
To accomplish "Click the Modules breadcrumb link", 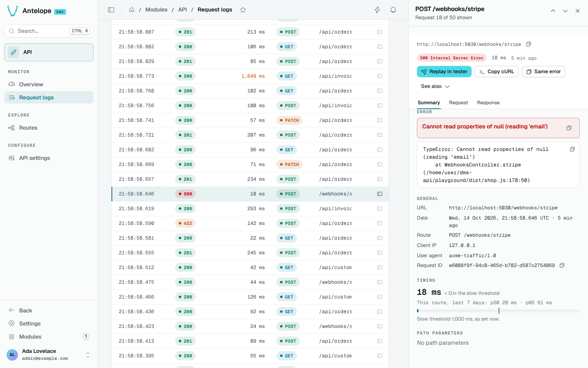I will (x=156, y=10).
